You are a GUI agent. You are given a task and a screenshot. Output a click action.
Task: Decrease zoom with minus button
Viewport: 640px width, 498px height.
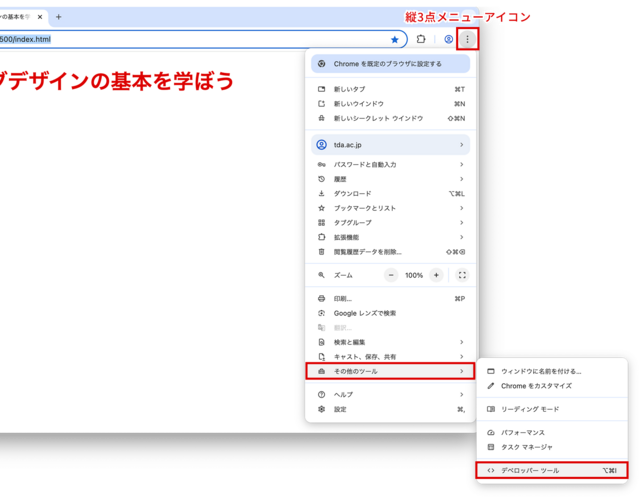pos(391,275)
